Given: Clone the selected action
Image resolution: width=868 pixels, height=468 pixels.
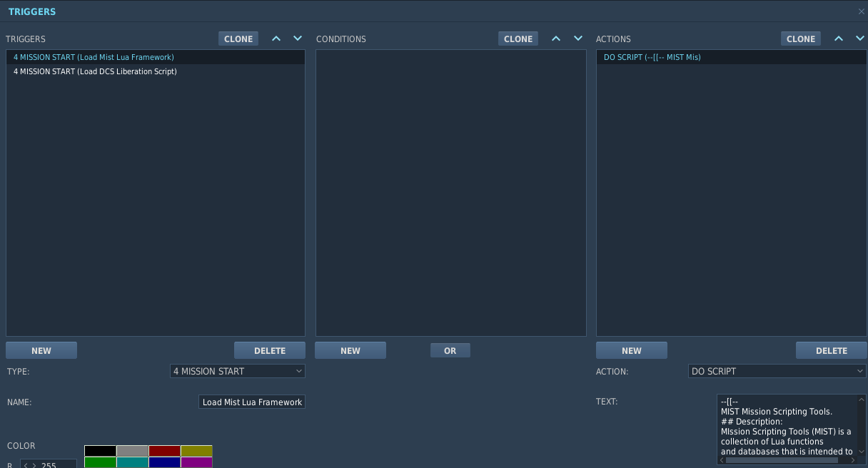Looking at the screenshot, I should point(800,39).
